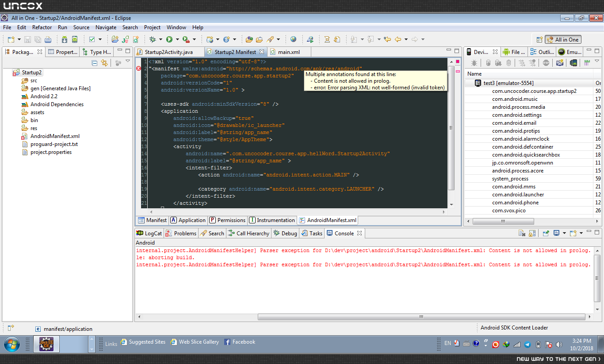Open the dropdown next to the Run button
The height and width of the screenshot is (364, 604).
click(x=177, y=39)
